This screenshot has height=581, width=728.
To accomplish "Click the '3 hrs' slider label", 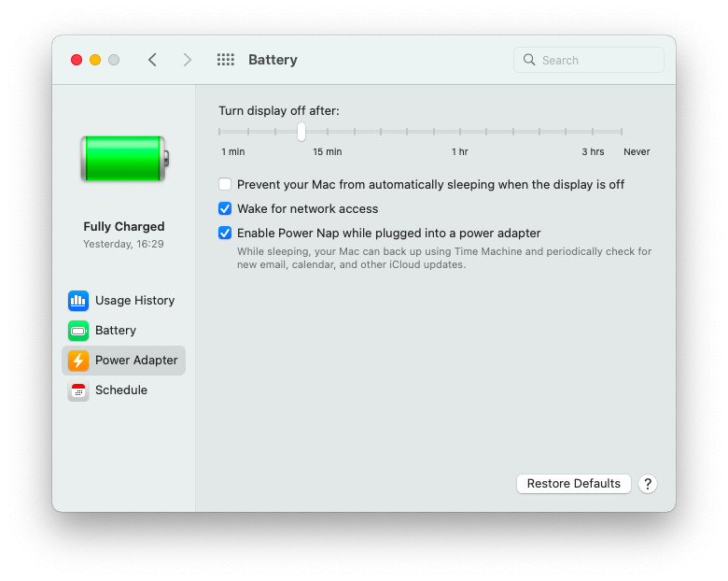I will point(593,151).
